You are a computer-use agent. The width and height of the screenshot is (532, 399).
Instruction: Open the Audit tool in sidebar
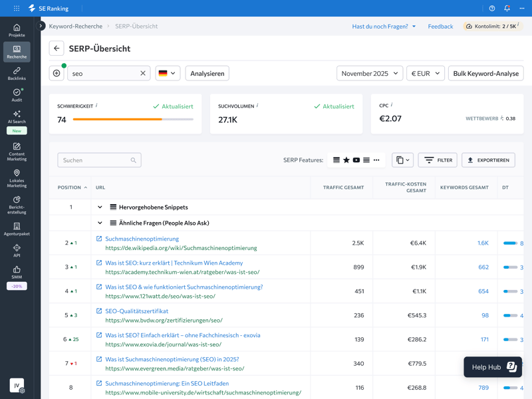(17, 96)
